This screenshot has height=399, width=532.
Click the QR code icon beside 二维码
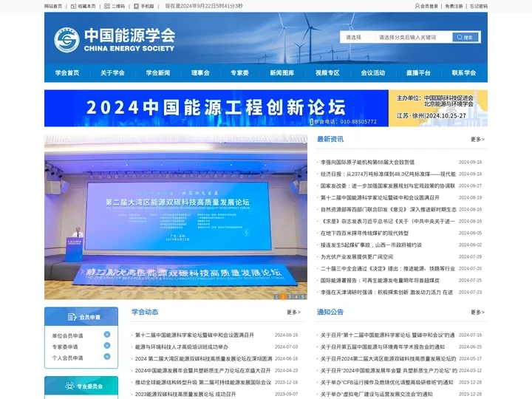click(107, 6)
